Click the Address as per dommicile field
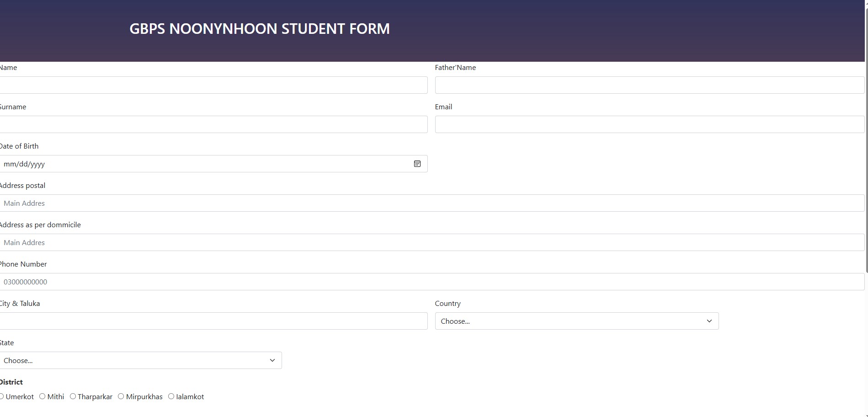 coord(431,242)
